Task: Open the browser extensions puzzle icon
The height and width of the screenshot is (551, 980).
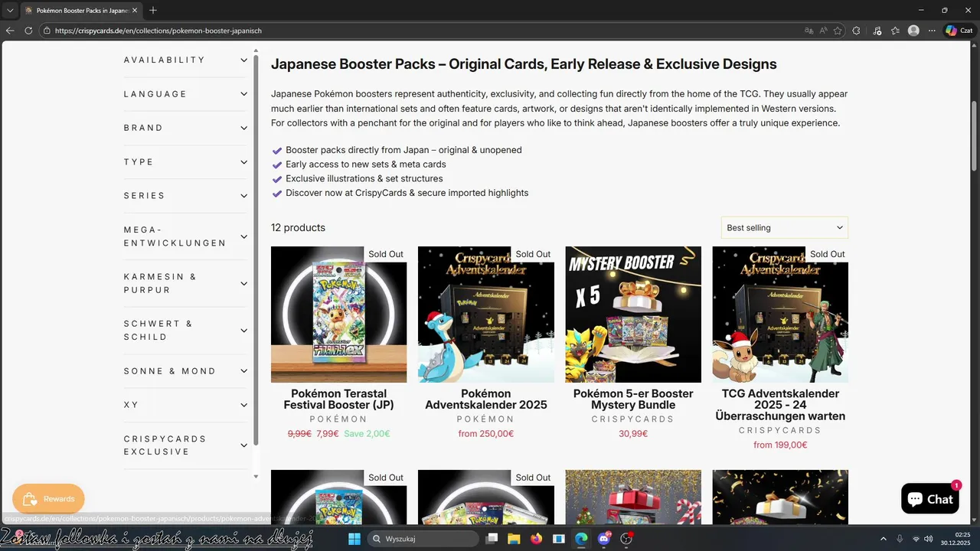Action: [x=857, y=31]
